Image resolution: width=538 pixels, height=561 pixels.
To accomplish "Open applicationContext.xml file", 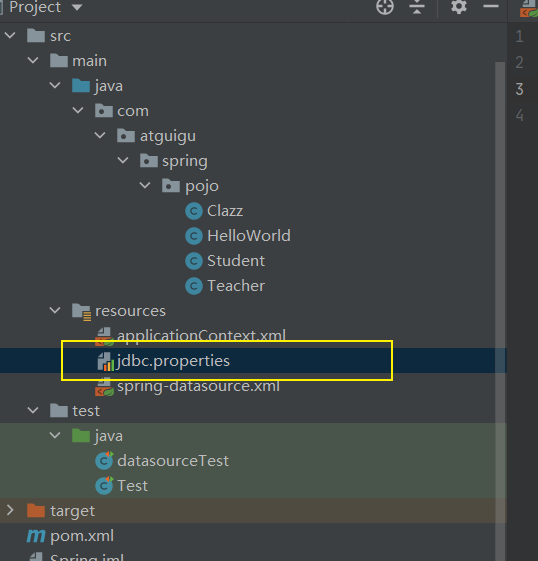I will click(x=201, y=336).
